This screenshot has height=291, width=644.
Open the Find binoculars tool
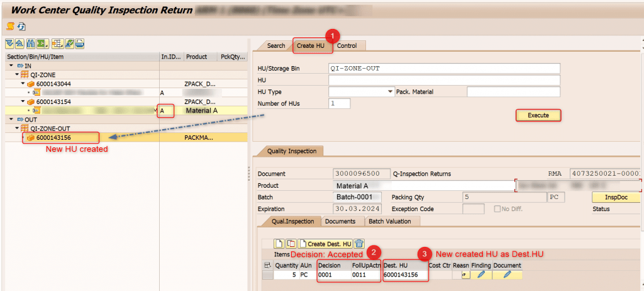[x=30, y=43]
